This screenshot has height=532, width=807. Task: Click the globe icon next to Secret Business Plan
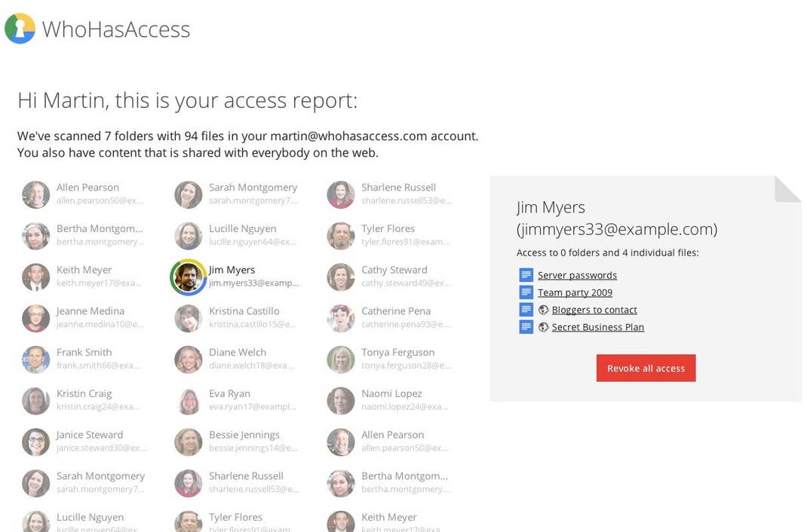coord(543,327)
